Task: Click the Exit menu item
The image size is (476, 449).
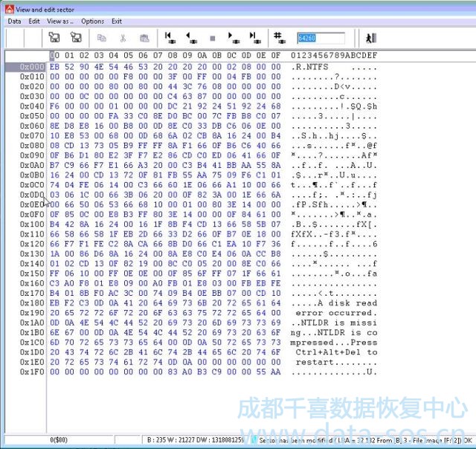Action: coord(117,22)
